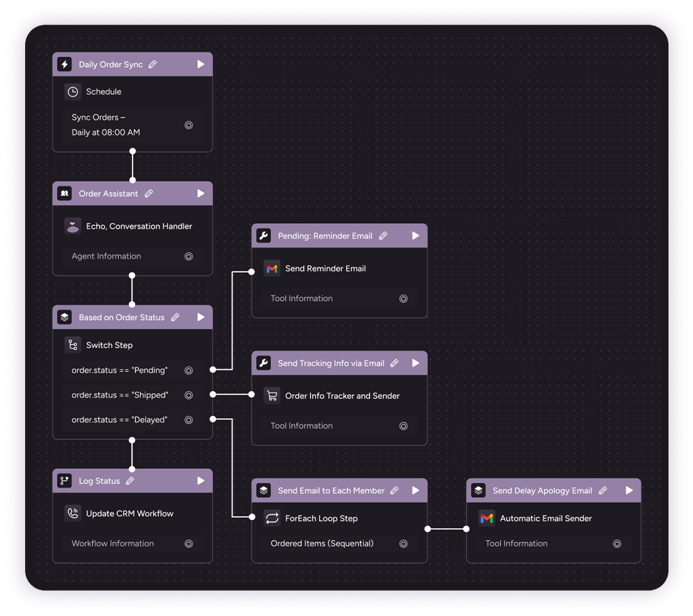693x616 pixels.
Task: Play the Based on Order Status step
Action: tap(200, 317)
